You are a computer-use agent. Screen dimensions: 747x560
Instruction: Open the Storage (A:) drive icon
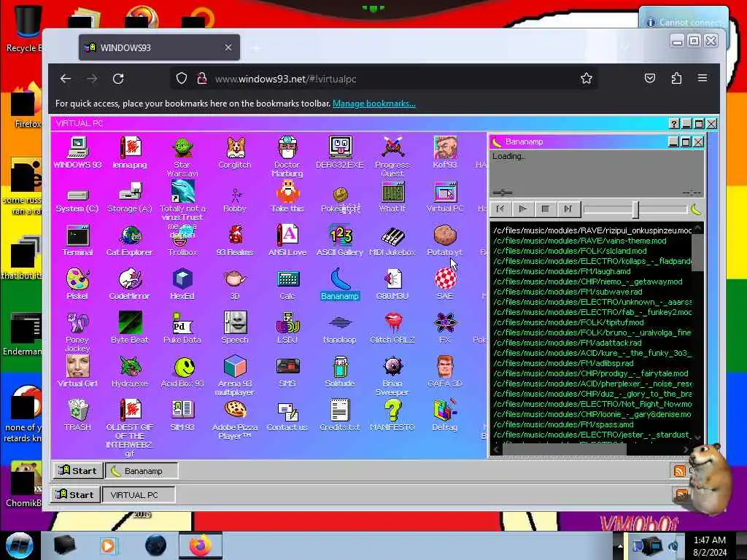[x=130, y=198]
